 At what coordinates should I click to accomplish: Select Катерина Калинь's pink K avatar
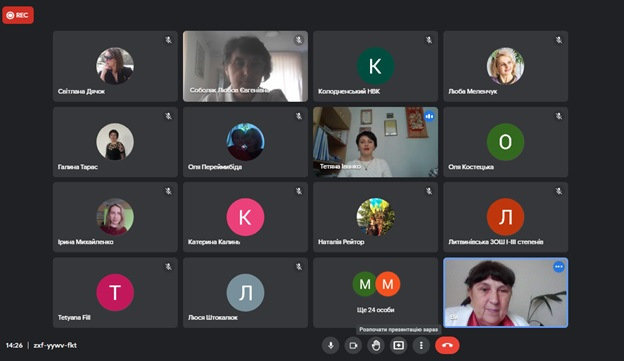(245, 217)
